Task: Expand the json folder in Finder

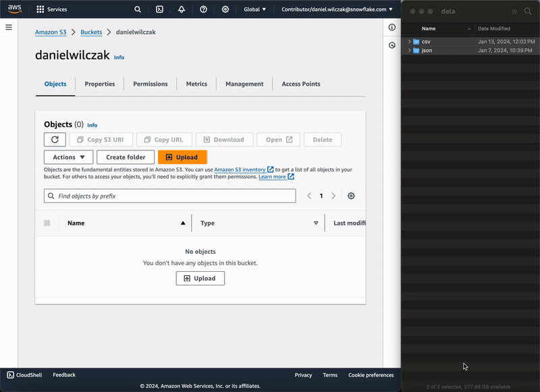Action: click(x=409, y=51)
